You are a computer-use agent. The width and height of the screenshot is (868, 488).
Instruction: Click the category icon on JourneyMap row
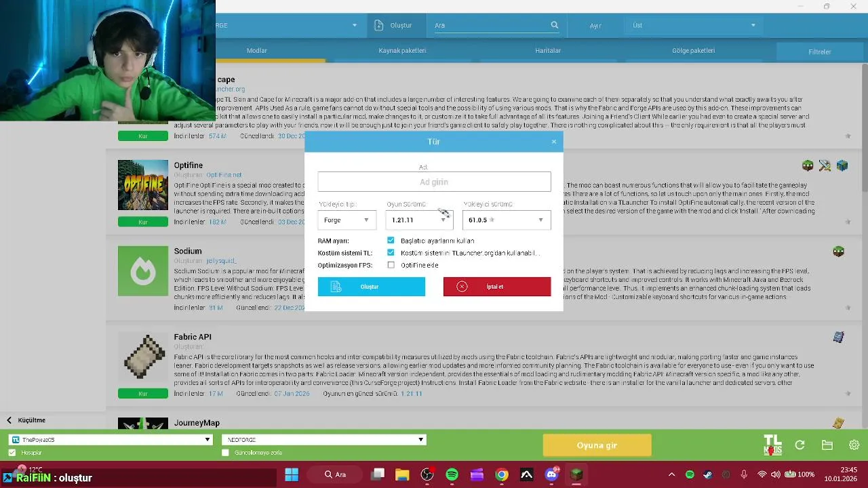pos(839,423)
